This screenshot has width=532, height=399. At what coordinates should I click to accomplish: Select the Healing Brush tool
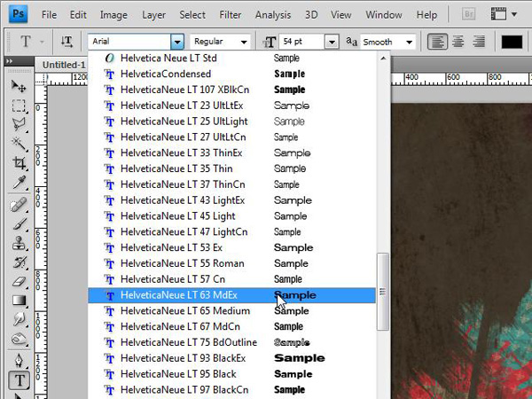coord(19,206)
